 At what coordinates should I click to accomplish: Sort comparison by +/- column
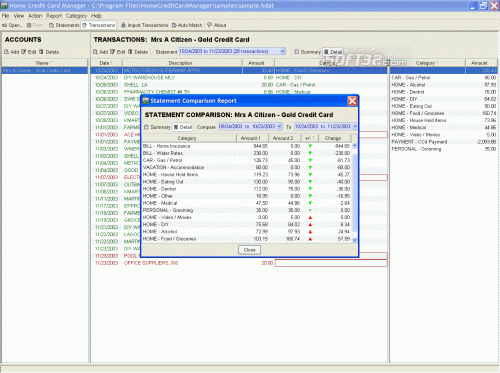(x=310, y=138)
